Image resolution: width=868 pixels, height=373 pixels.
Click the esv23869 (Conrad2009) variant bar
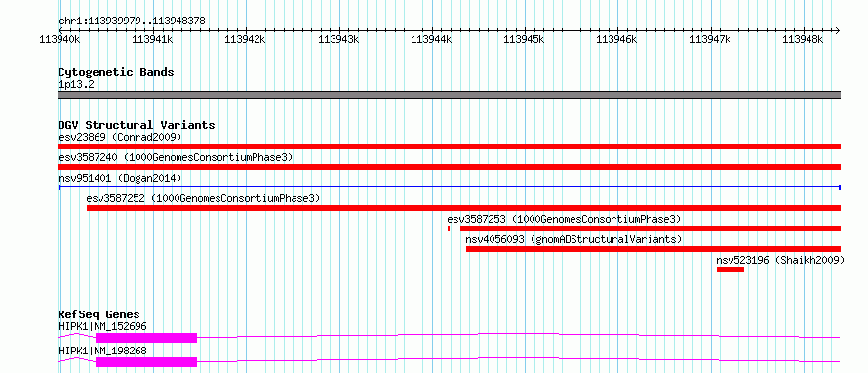(449, 146)
